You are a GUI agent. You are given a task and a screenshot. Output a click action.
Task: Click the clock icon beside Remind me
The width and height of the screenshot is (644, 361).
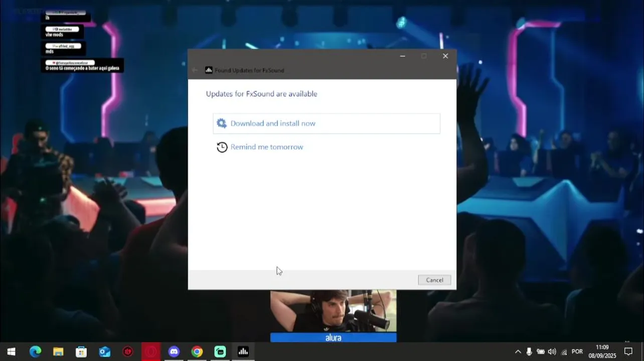[x=222, y=147]
